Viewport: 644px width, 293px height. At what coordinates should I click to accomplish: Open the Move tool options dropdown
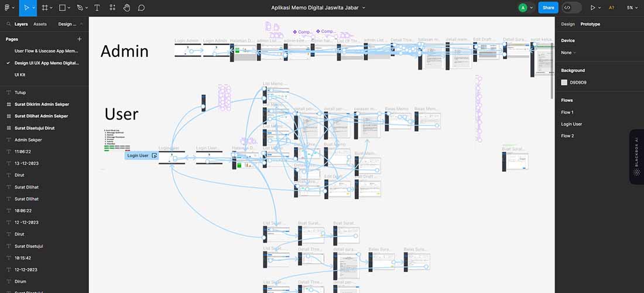pyautogui.click(x=34, y=8)
